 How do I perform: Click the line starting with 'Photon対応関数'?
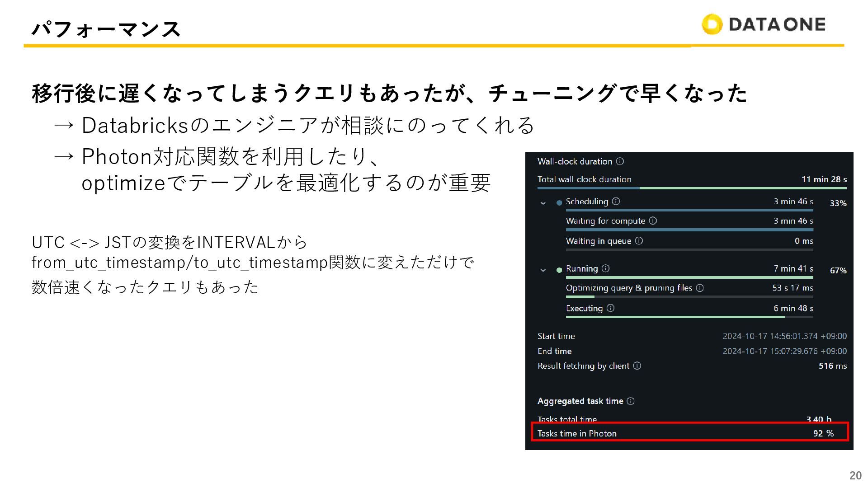(x=216, y=157)
